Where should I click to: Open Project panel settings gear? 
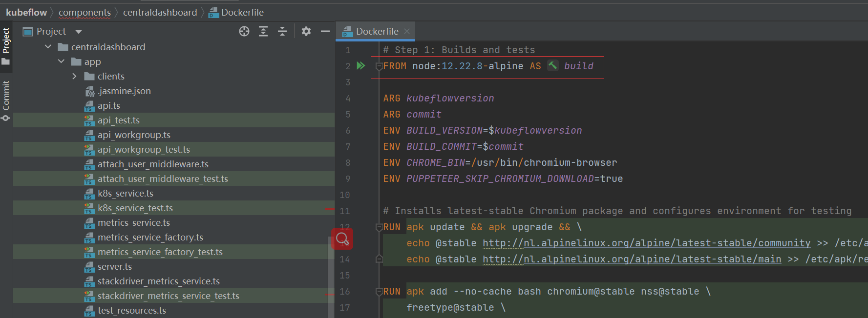click(306, 32)
